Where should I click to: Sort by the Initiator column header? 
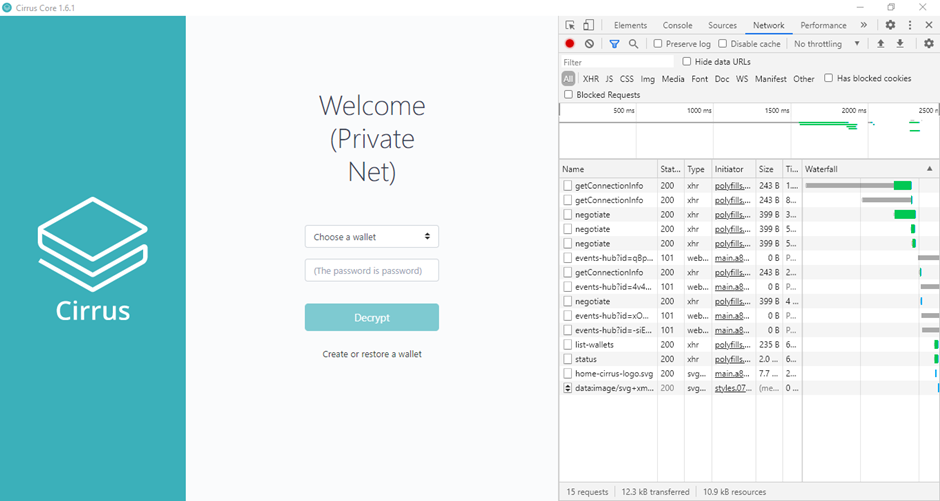[733, 169]
